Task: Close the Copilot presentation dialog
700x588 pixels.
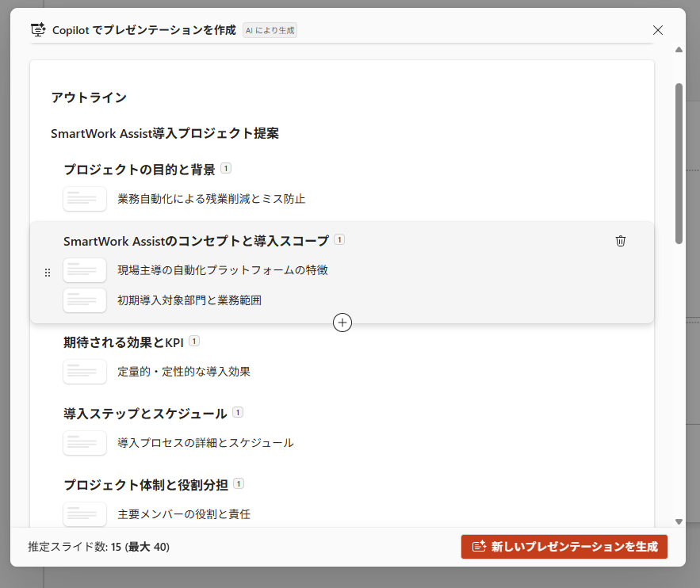Action: tap(658, 30)
